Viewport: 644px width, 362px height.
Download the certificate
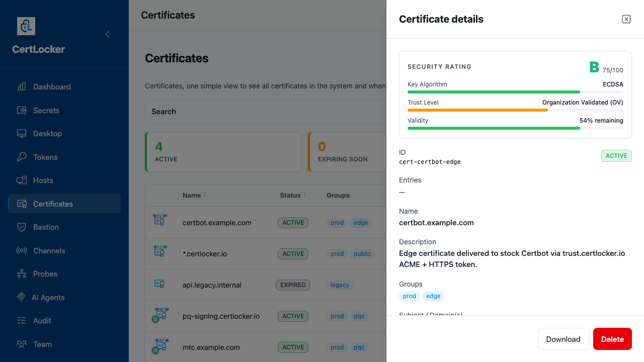click(x=563, y=339)
